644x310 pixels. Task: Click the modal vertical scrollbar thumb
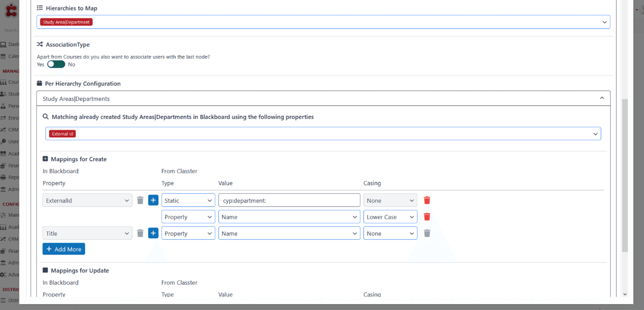pyautogui.click(x=625, y=175)
